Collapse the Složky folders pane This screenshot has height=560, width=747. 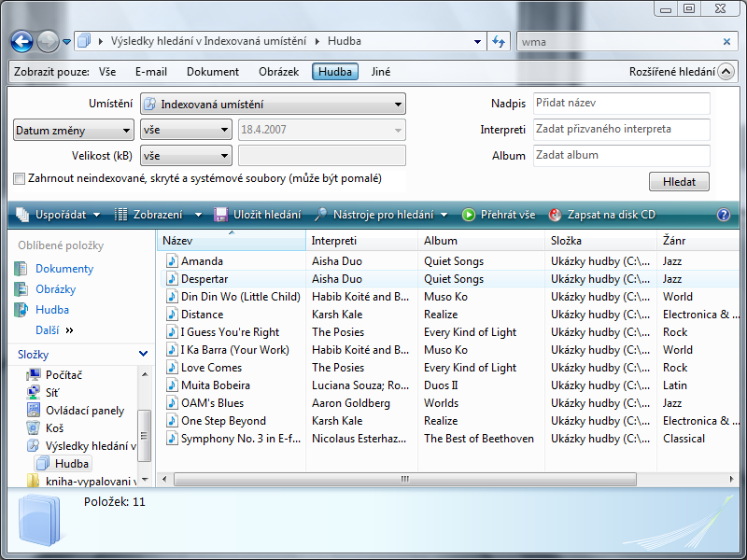[x=143, y=354]
